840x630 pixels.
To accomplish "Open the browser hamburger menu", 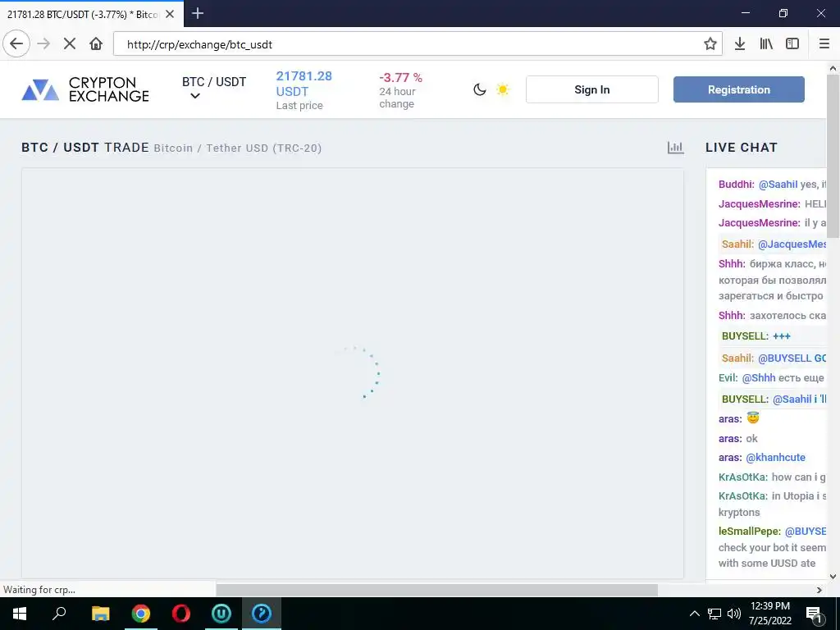I will click(824, 44).
